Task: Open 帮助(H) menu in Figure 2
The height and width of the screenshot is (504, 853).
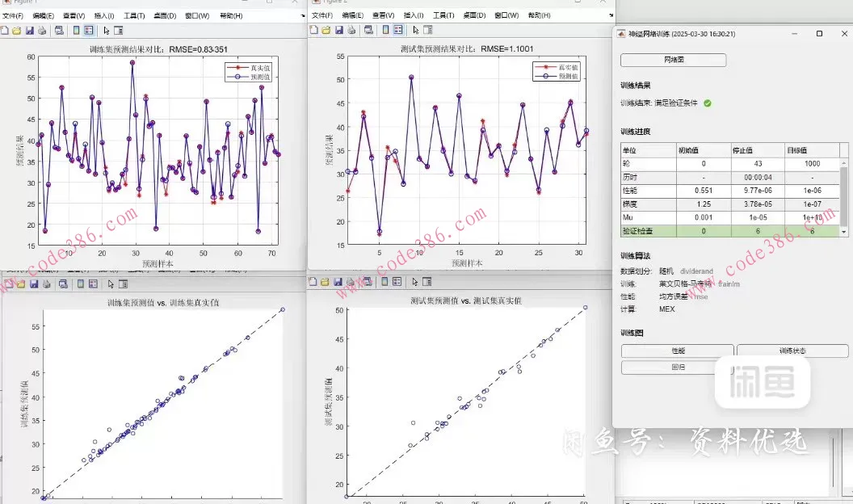Action: click(539, 15)
